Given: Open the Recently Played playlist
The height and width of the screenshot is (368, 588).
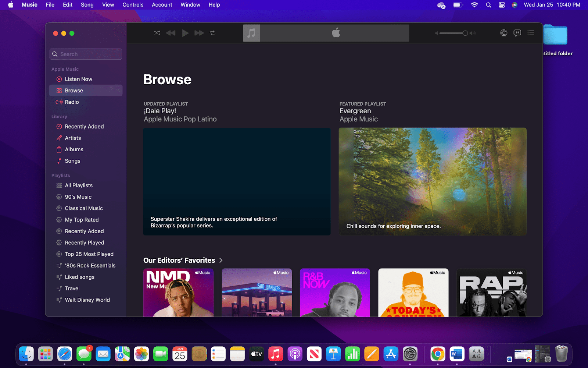Looking at the screenshot, I should pyautogui.click(x=86, y=243).
